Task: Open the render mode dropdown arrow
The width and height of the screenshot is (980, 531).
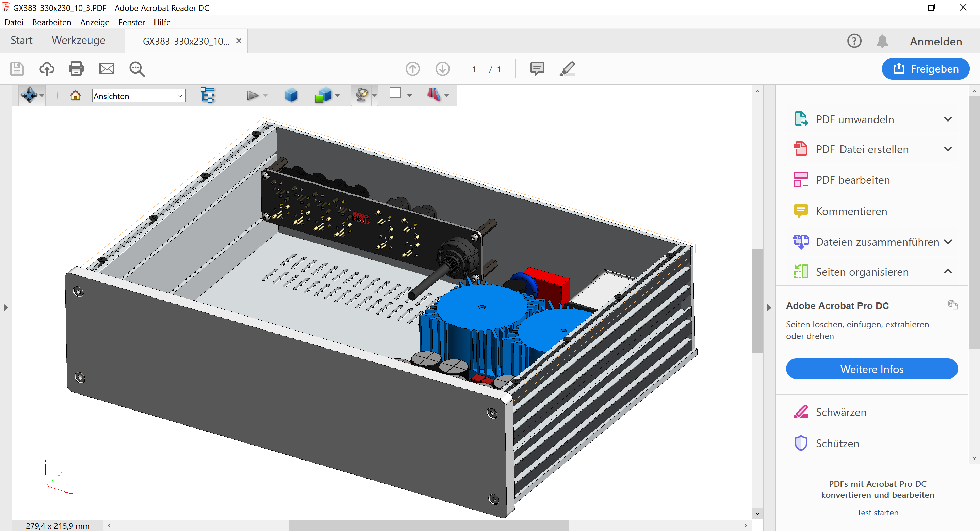Action: 337,96
